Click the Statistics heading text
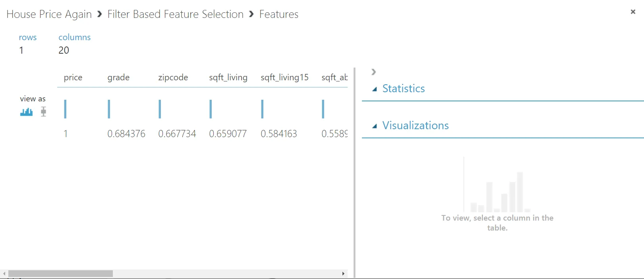 click(404, 89)
